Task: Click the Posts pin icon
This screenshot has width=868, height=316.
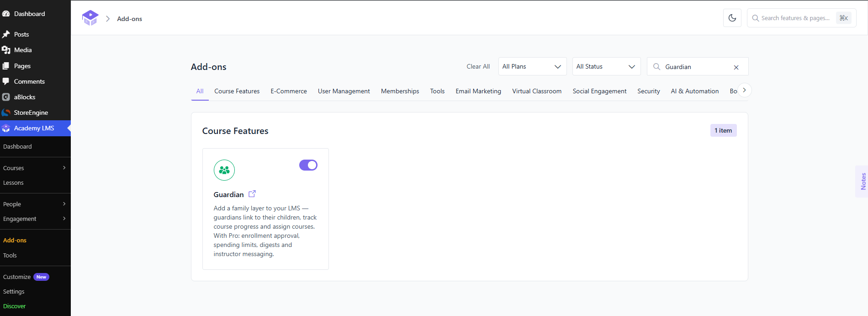Action: click(6, 34)
